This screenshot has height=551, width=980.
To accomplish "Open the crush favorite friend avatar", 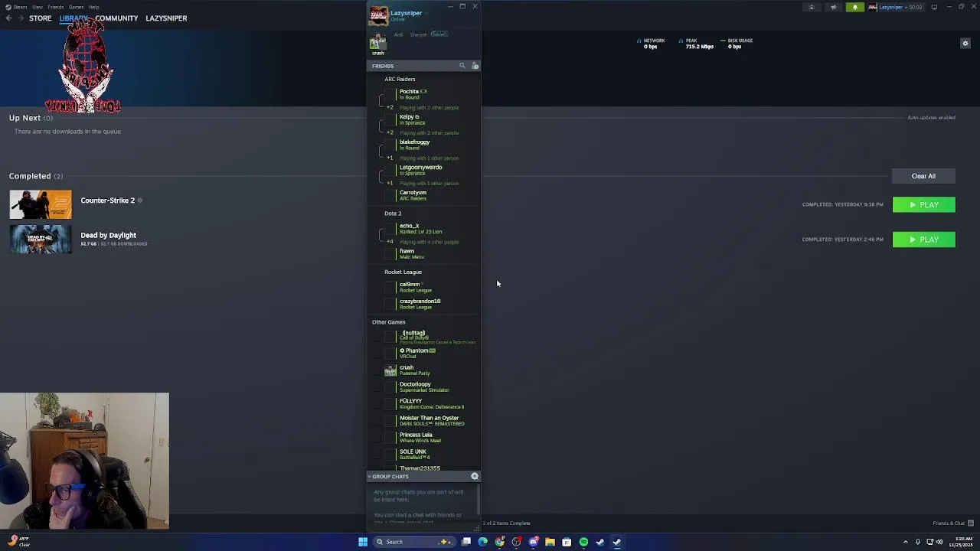I will [x=377, y=43].
